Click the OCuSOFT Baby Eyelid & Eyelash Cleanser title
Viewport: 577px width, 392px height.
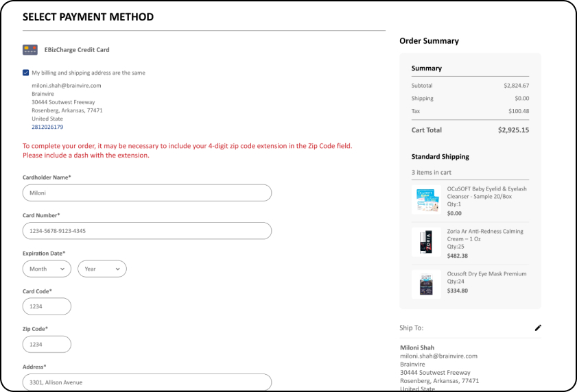point(487,193)
